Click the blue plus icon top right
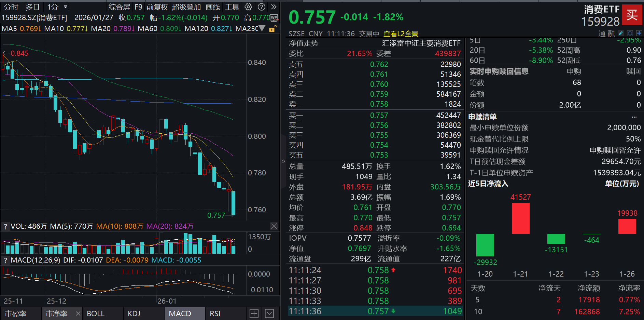The image size is (644, 320). point(639,33)
